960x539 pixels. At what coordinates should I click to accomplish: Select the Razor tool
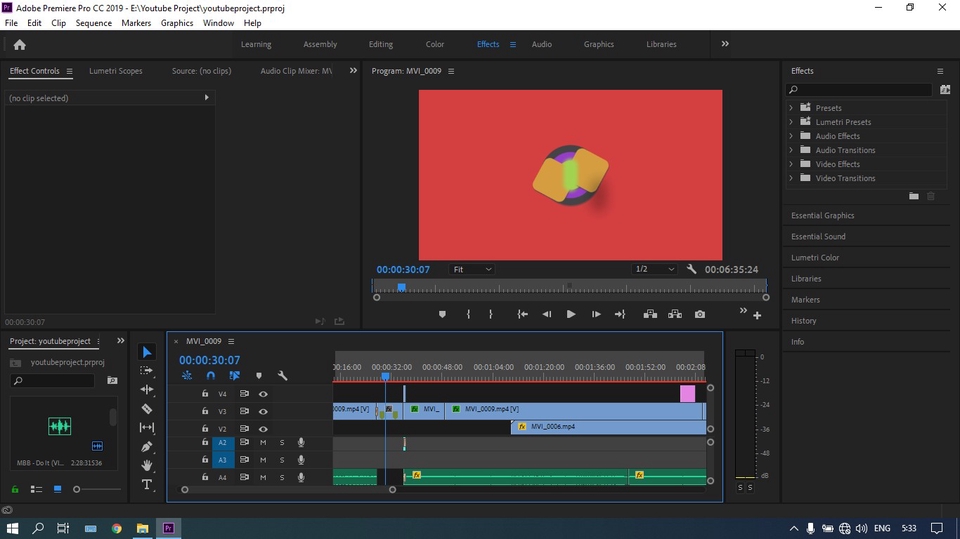pyautogui.click(x=147, y=409)
